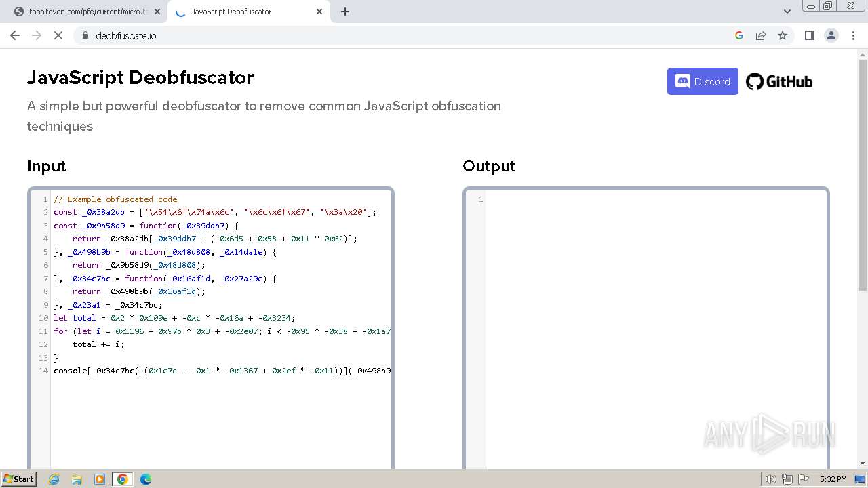Click the Google icon in address bar
This screenshot has width=868, height=488.
(739, 35)
